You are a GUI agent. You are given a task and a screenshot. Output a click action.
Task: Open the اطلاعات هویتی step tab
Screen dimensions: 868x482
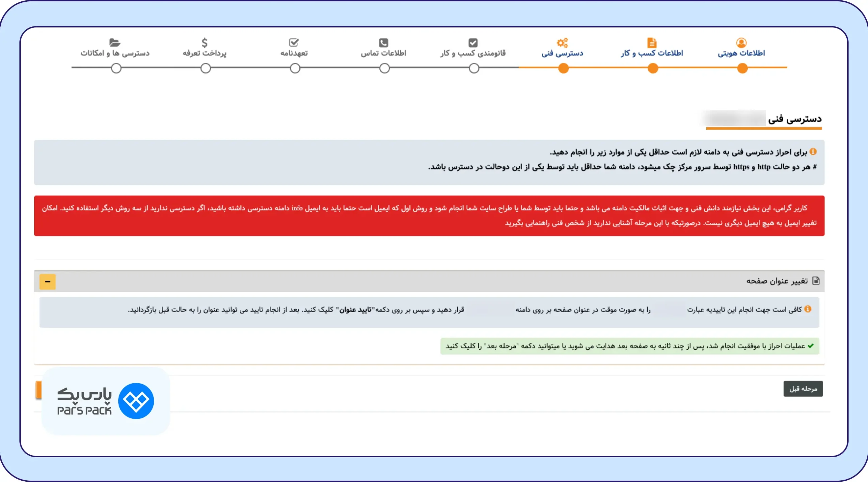click(741, 53)
